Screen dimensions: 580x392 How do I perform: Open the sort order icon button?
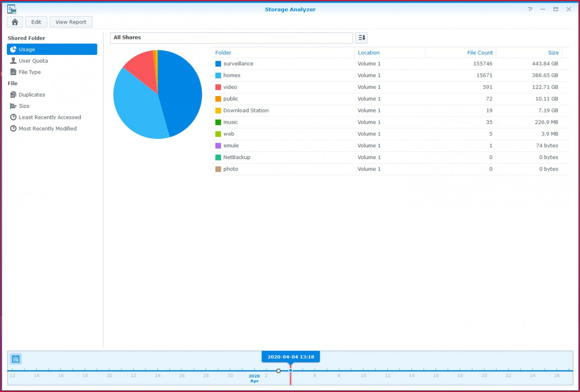(x=361, y=38)
